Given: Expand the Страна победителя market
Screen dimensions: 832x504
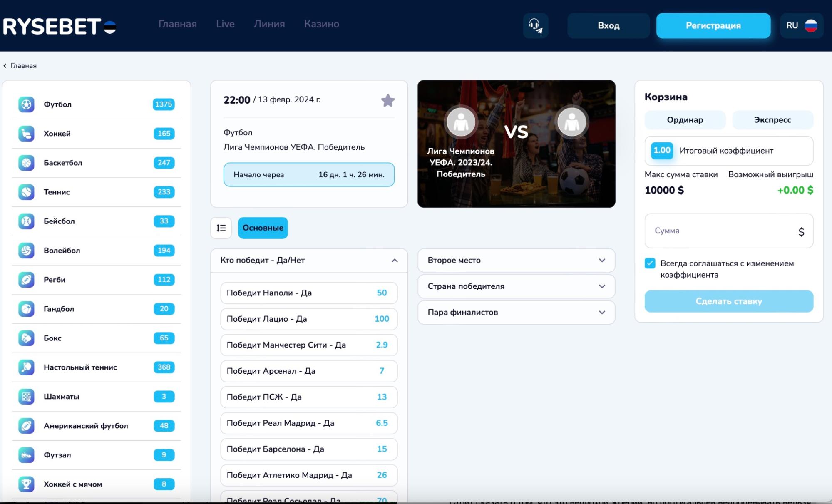Looking at the screenshot, I should [x=516, y=286].
